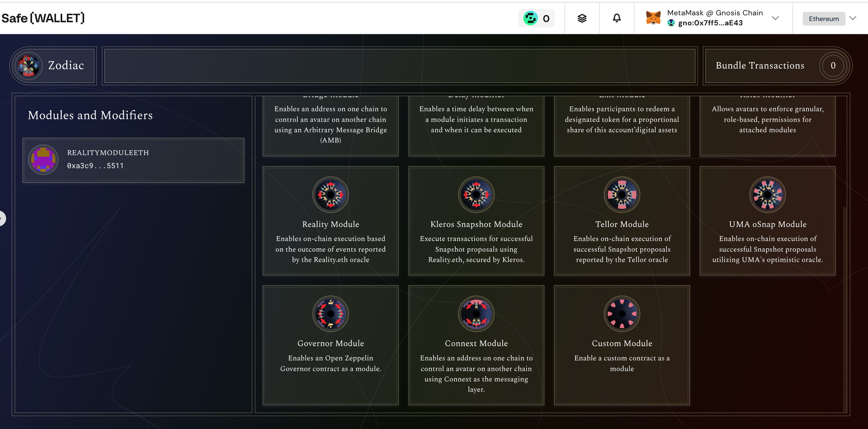This screenshot has width=868, height=429.
Task: Click the UMA oSnap Module title
Action: [768, 224]
